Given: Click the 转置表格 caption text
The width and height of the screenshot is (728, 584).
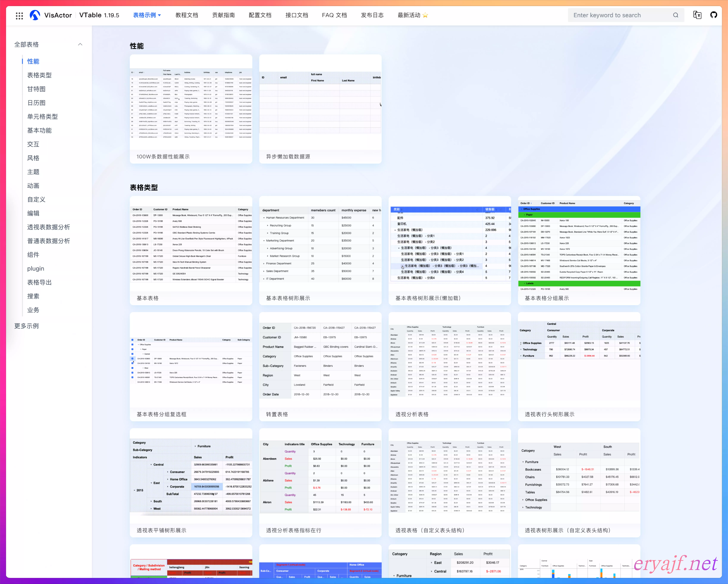Looking at the screenshot, I should point(277,414).
